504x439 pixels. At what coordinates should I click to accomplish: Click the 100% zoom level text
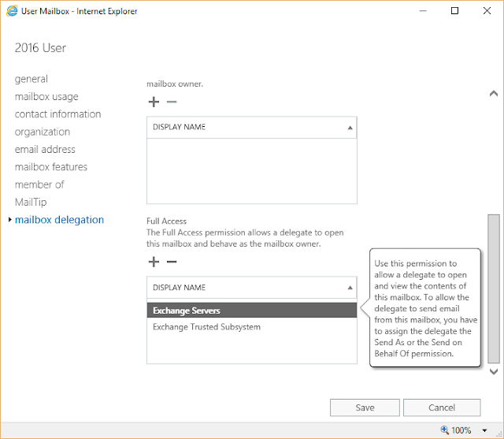[461, 430]
